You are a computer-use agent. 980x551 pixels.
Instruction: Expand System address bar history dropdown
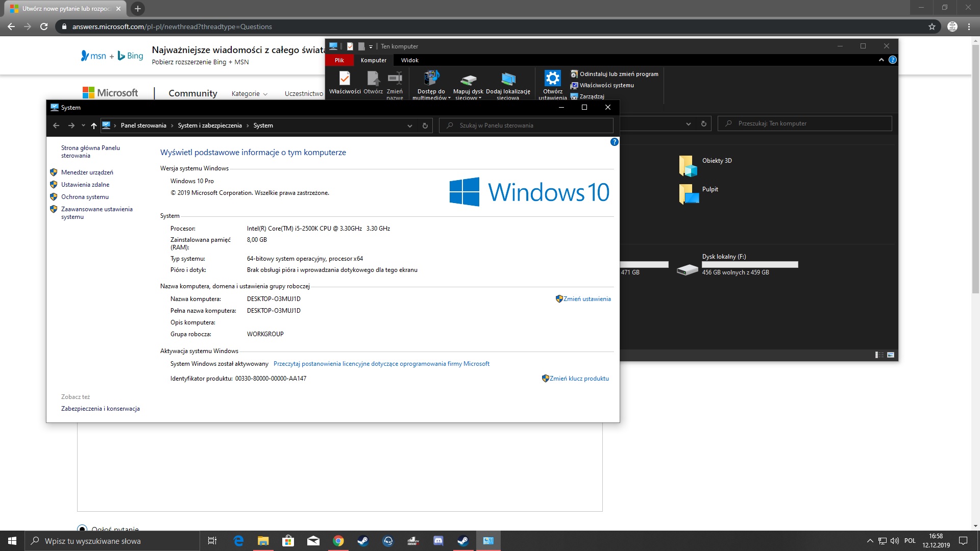(x=409, y=126)
